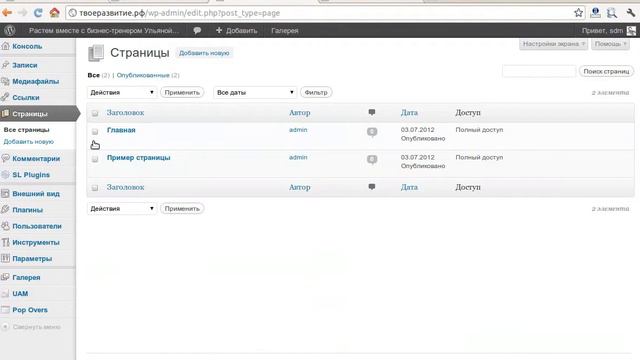
Task: Click comment count bubble for Пример страницы
Action: 372,160
